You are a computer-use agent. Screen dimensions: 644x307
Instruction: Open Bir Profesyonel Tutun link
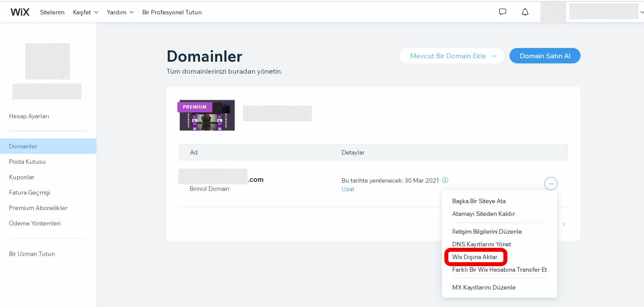click(x=172, y=12)
